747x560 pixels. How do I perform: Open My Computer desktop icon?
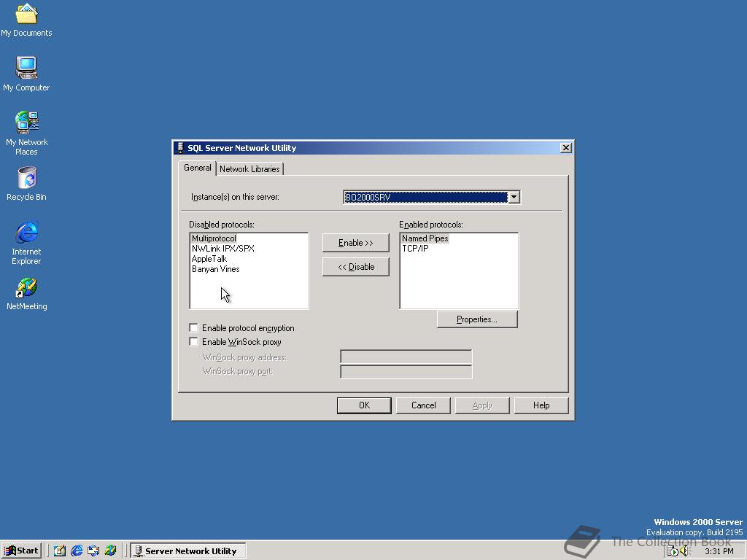pos(26,74)
